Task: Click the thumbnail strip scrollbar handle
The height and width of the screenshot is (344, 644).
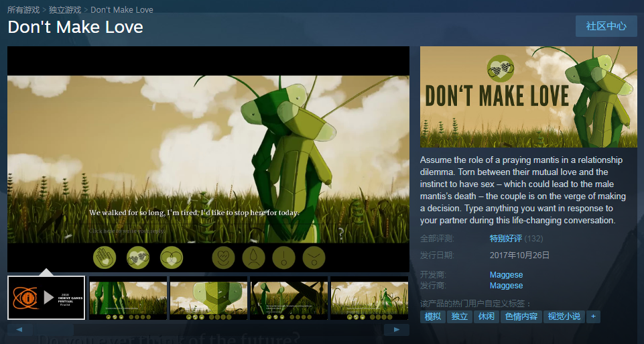Action: coord(54,330)
